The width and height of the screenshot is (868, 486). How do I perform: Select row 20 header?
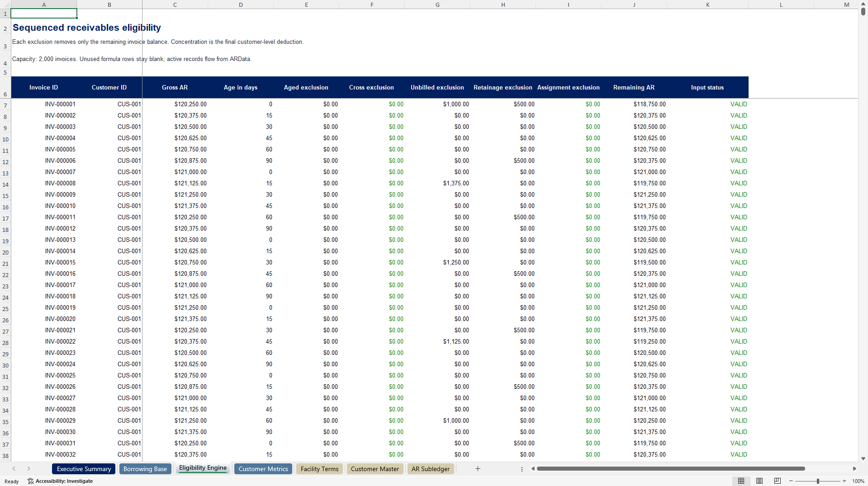(5, 252)
